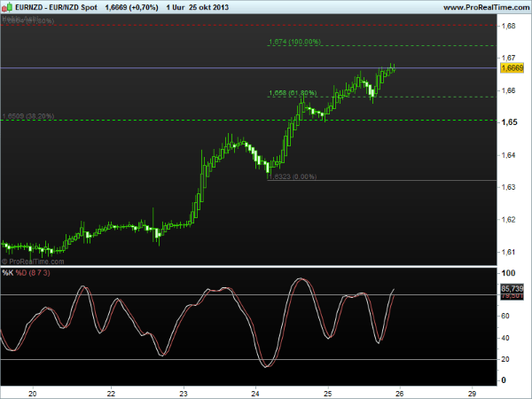Click the 1,67 price axis label

[508, 58]
